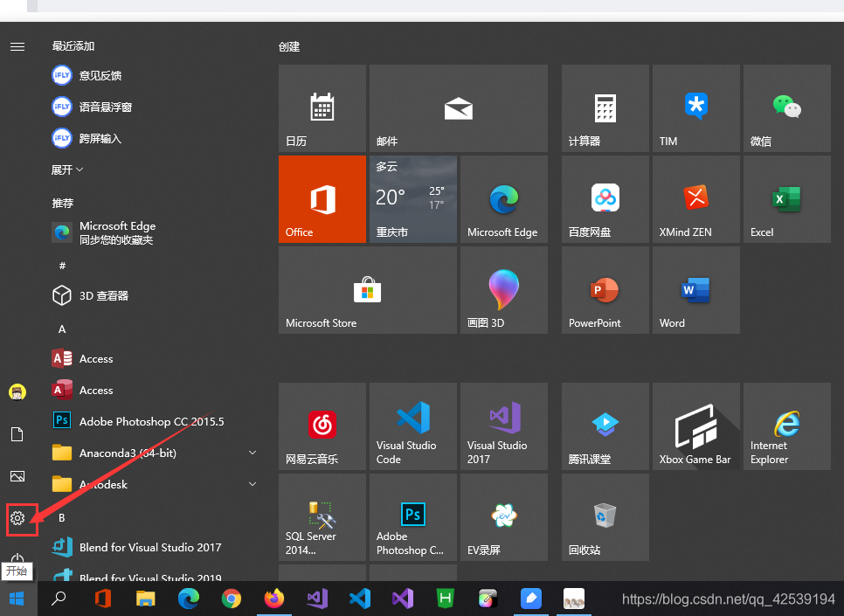This screenshot has height=616, width=844.
Task: Open Office from the taskbar
Action: point(102,599)
